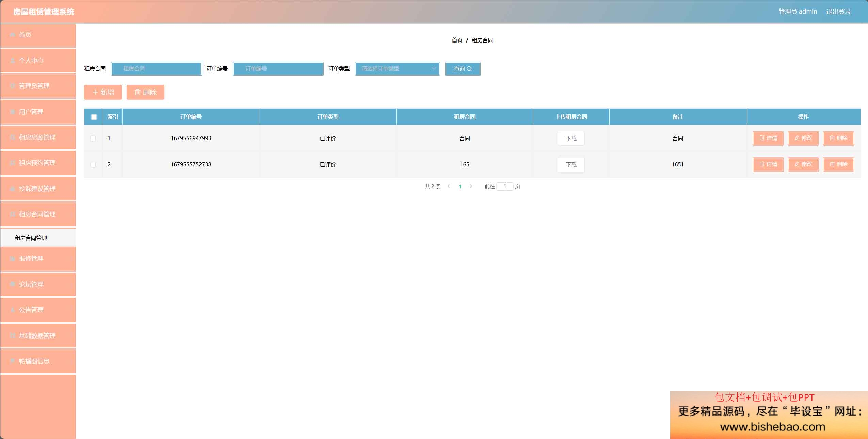Viewport: 868px width, 439px height.
Task: Expand the 基础数据管理 menu
Action: 38,336
